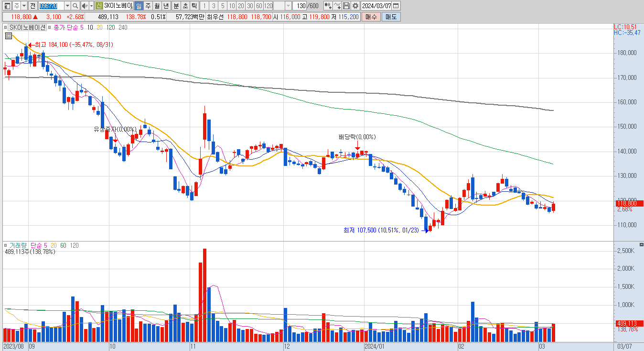Click the magenta 5 moving average legend
Screen dimensions: 644x351
[x=81, y=28]
